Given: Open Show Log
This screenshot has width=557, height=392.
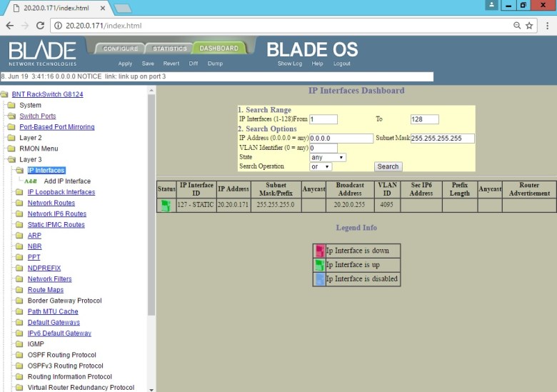Looking at the screenshot, I should [290, 64].
